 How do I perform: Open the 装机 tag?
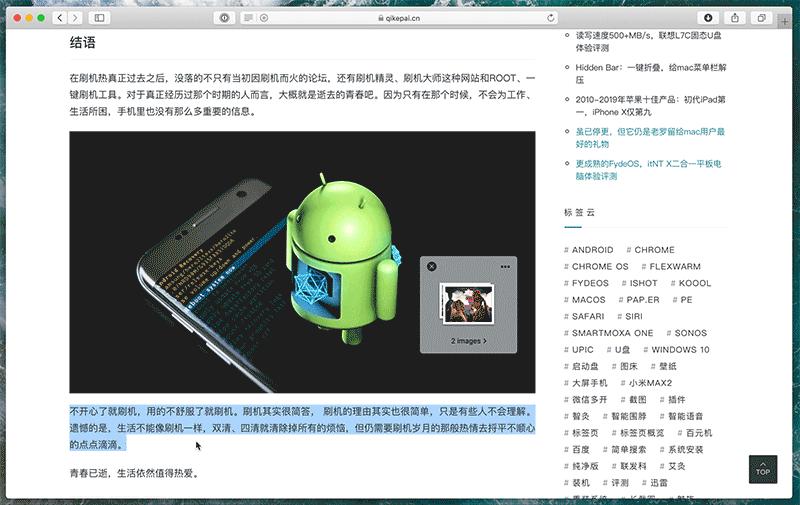click(x=577, y=483)
